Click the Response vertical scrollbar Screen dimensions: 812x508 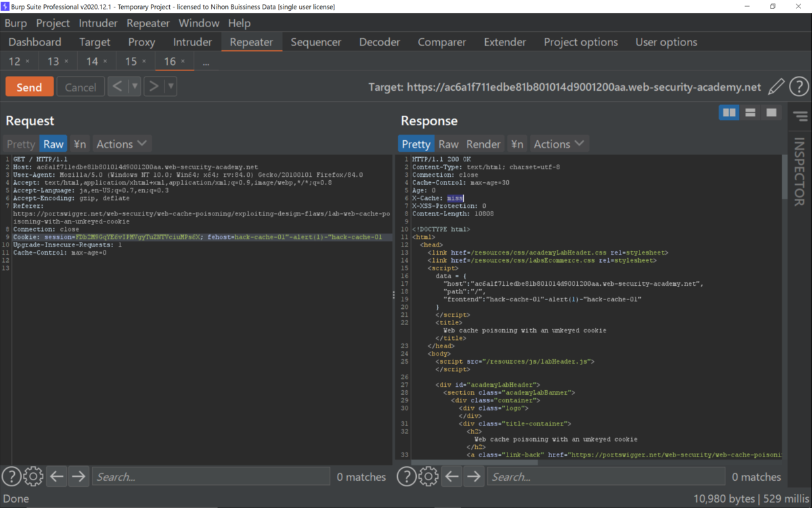[785, 176]
